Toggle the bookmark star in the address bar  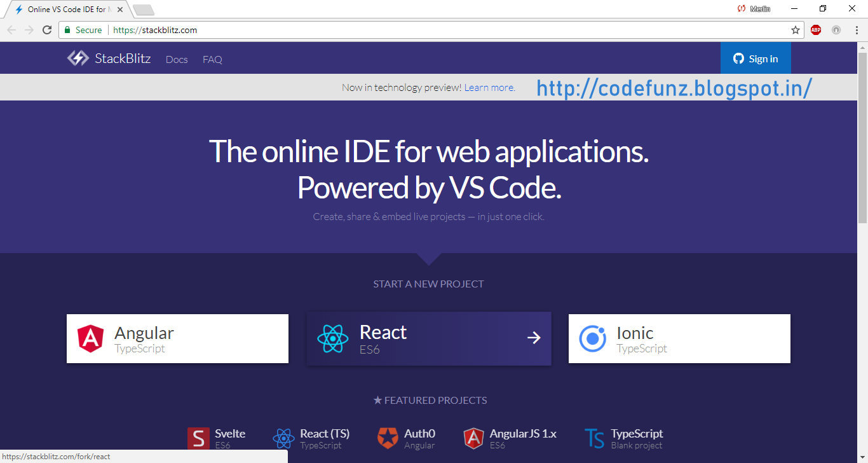[796, 29]
